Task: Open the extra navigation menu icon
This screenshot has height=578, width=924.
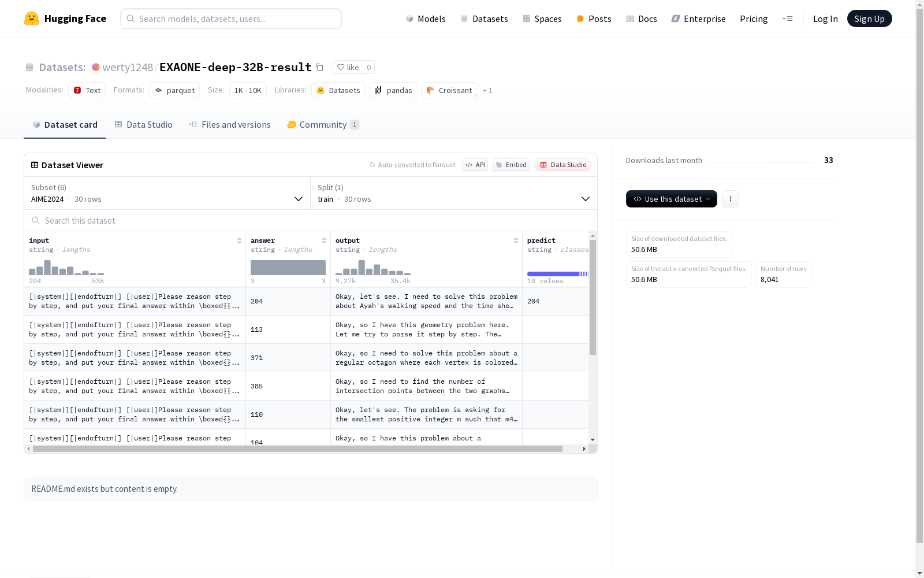Action: click(x=787, y=18)
